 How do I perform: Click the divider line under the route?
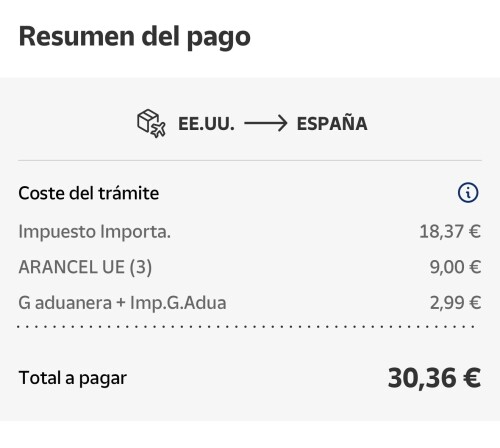click(x=250, y=160)
